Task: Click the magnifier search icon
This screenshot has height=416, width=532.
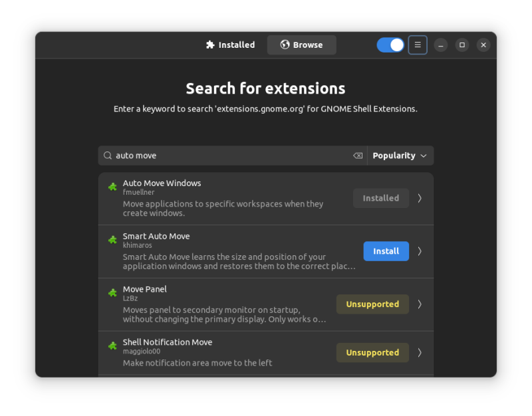Action: (108, 156)
